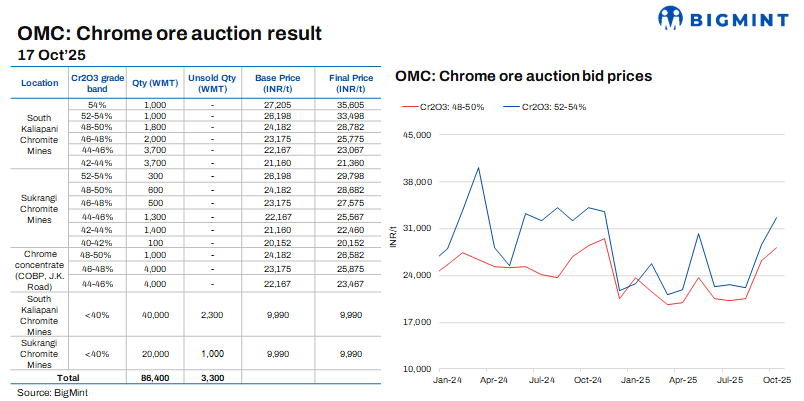804x401 pixels.
Task: Click the 45,000 y-axis label
Action: 415,136
